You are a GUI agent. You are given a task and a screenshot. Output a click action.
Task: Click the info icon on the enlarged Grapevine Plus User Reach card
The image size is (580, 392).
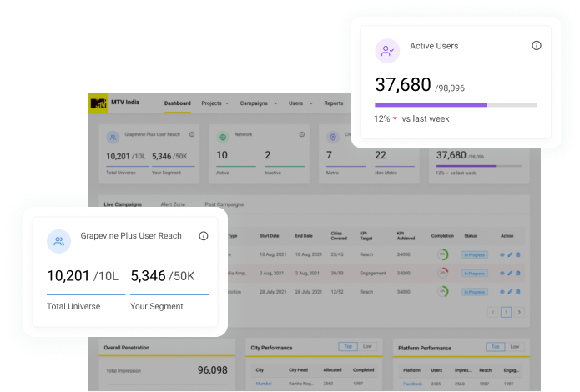[x=204, y=236]
